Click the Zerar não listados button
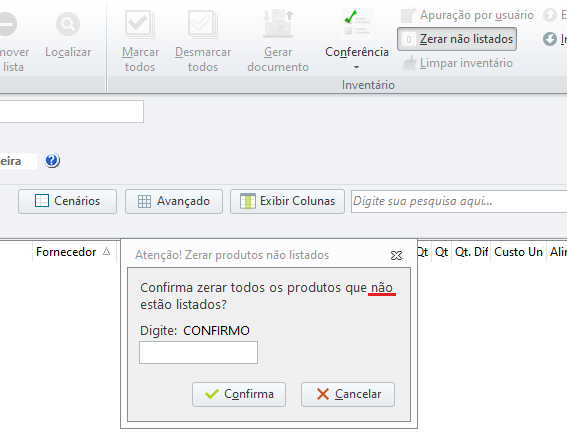 [457, 39]
